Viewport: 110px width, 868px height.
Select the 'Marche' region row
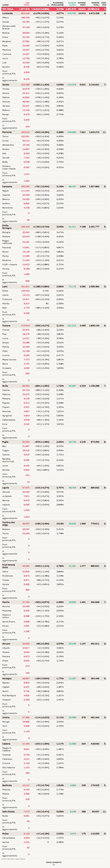coord(54,602)
